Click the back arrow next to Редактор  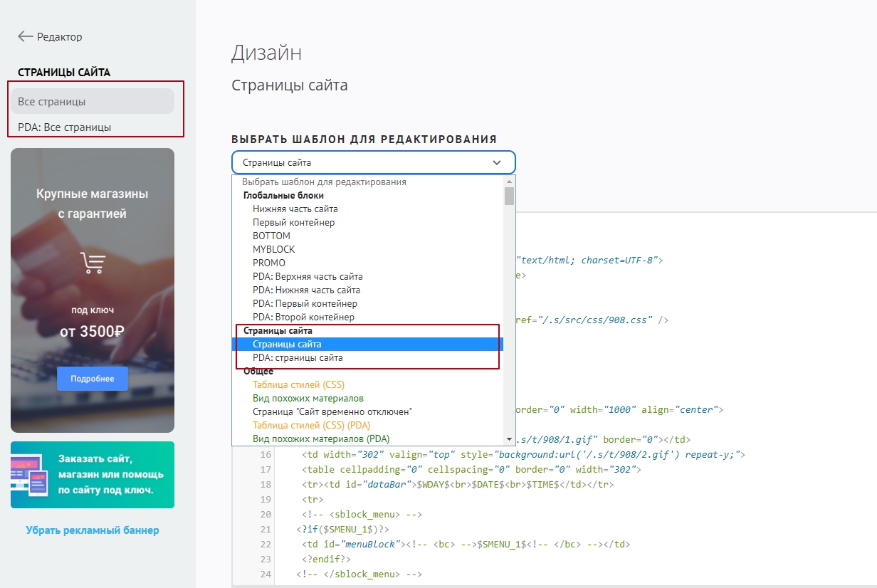coord(26,36)
